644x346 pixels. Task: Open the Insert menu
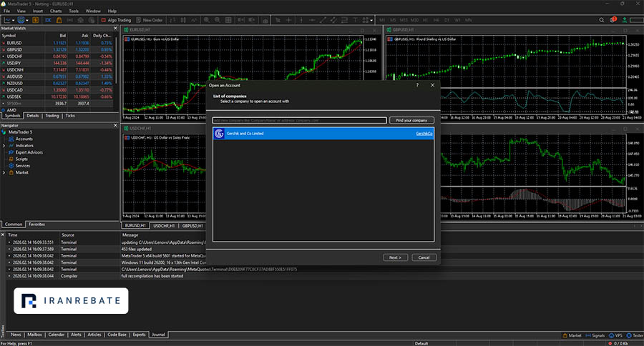click(38, 11)
